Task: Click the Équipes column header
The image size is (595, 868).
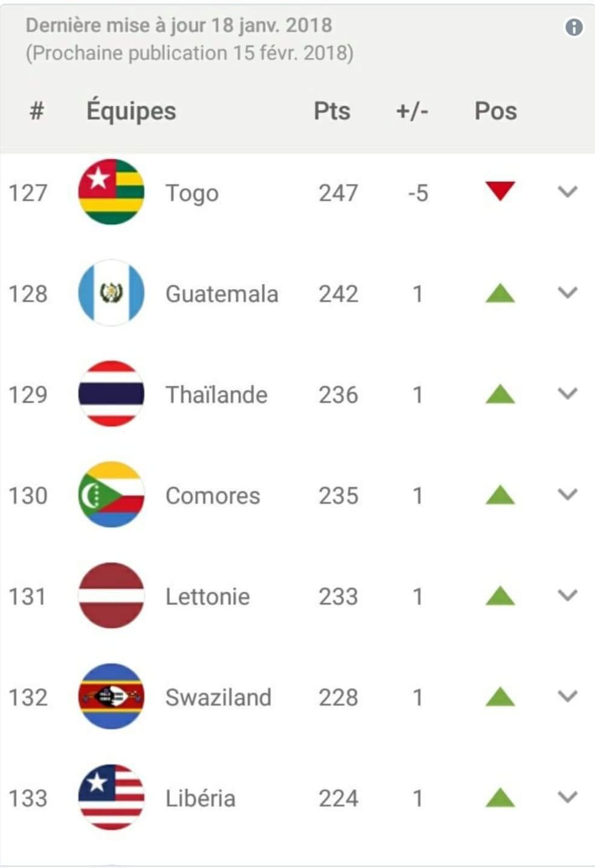Action: (131, 111)
